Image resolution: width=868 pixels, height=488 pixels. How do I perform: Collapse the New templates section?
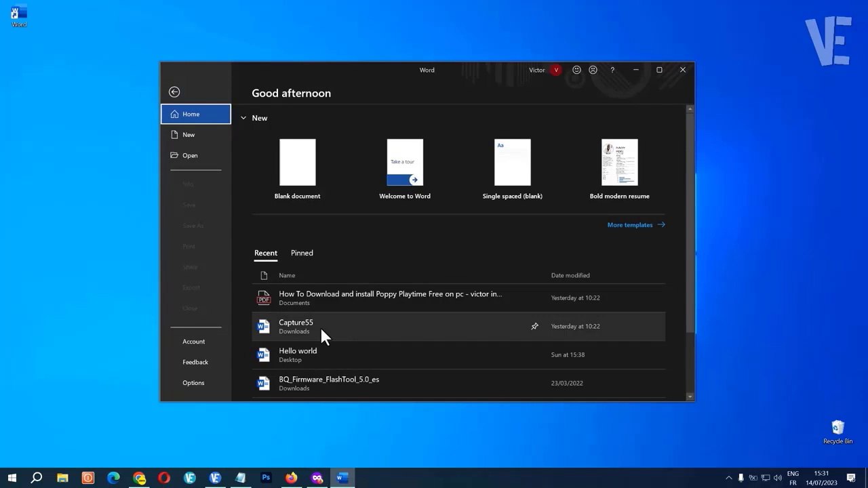(x=243, y=118)
